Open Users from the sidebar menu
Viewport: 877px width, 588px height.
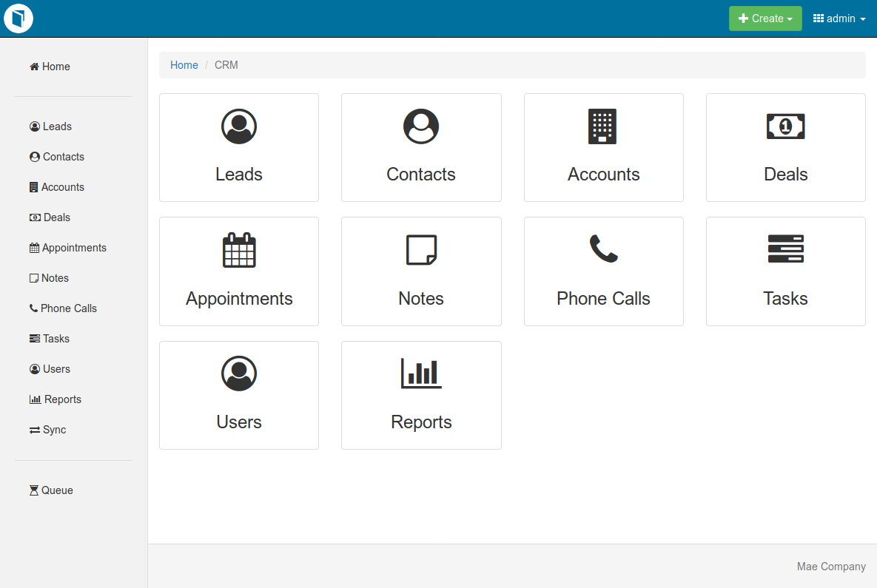coord(34,369)
